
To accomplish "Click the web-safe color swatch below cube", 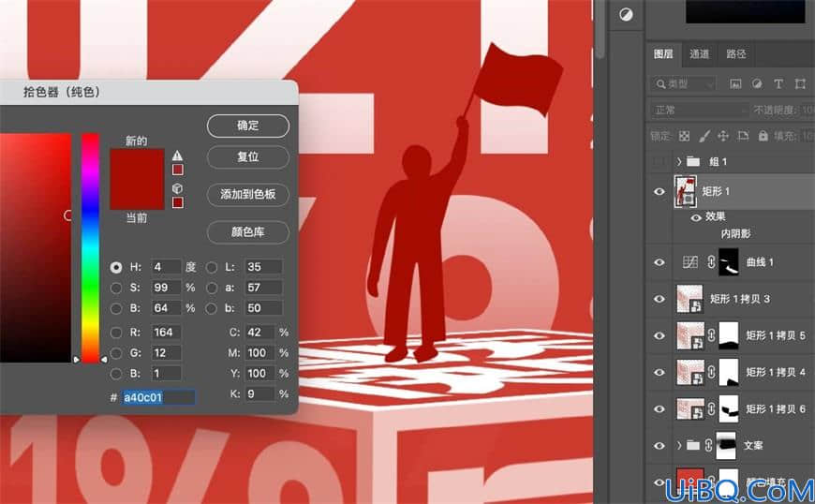I will [178, 202].
